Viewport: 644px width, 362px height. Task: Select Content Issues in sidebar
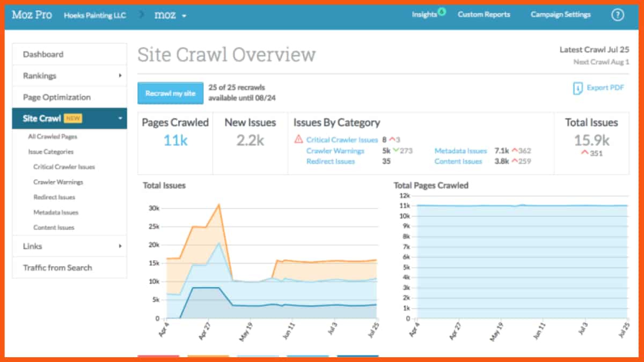(54, 227)
